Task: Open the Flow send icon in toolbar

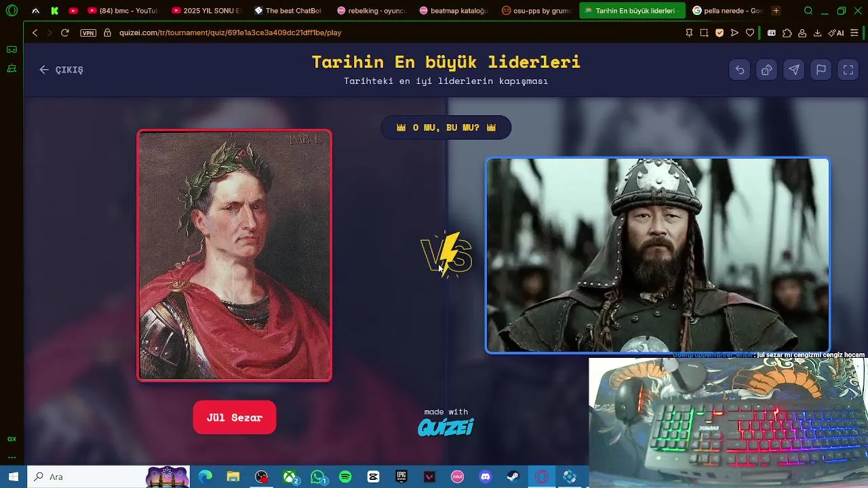Action: pyautogui.click(x=734, y=33)
